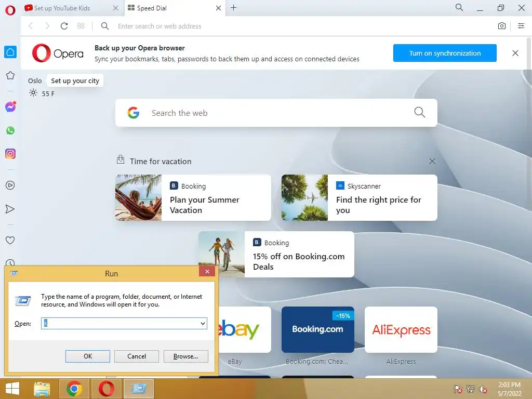This screenshot has height=399, width=532.
Task: Open Bookmarks star in Opera sidebar
Action: click(10, 75)
